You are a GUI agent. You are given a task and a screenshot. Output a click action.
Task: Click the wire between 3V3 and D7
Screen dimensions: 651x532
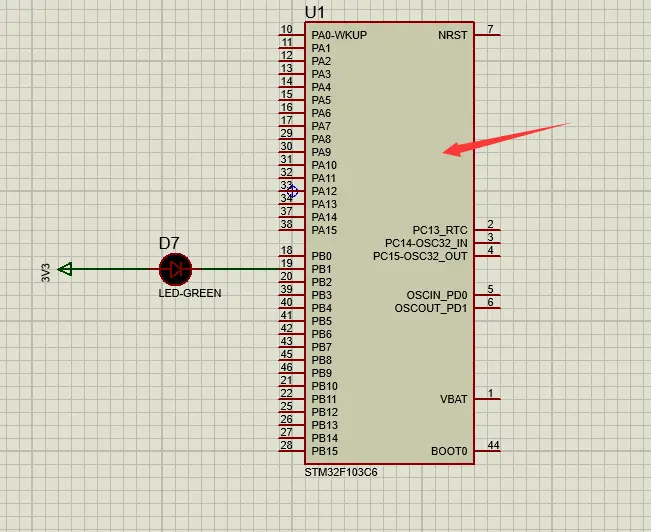(111, 269)
